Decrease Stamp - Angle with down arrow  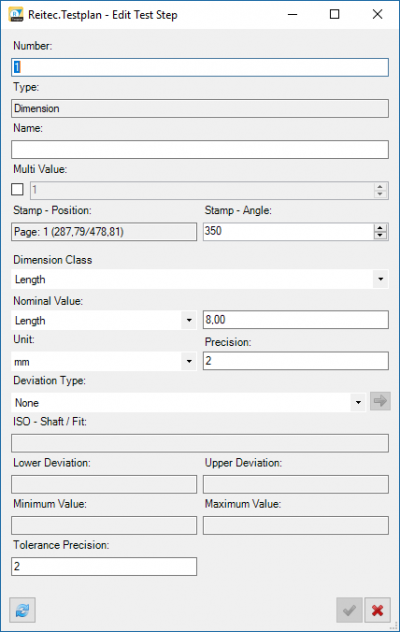380,235
